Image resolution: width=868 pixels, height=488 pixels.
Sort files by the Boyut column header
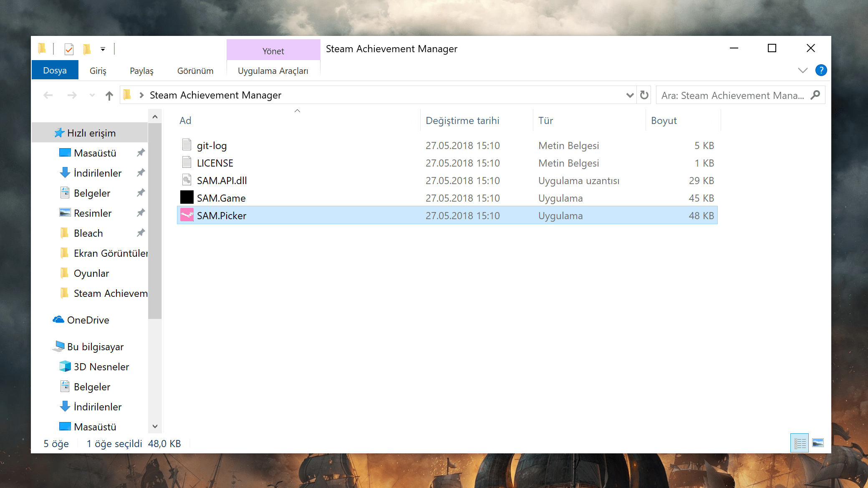pyautogui.click(x=664, y=121)
